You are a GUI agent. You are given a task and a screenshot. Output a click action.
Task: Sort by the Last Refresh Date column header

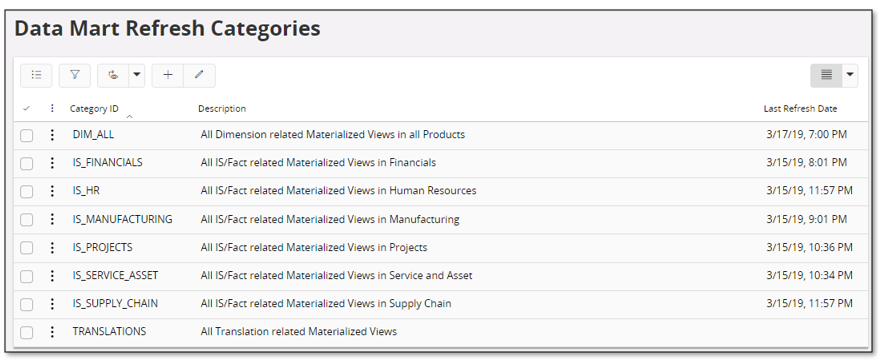coord(800,109)
